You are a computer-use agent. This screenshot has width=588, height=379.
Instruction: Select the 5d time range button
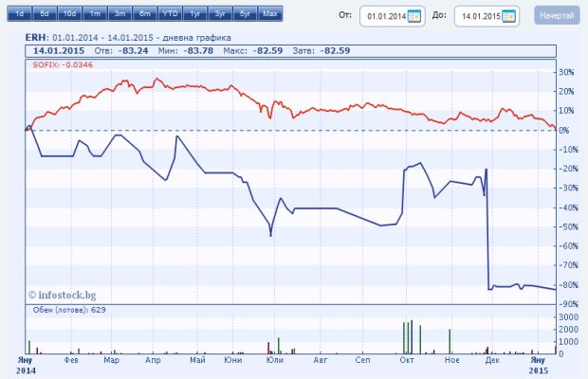point(45,14)
